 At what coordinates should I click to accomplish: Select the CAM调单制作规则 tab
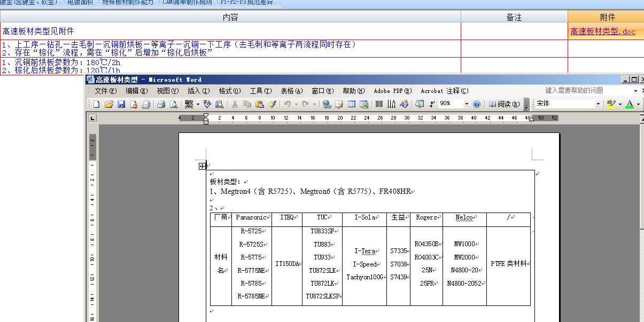tap(188, 3)
